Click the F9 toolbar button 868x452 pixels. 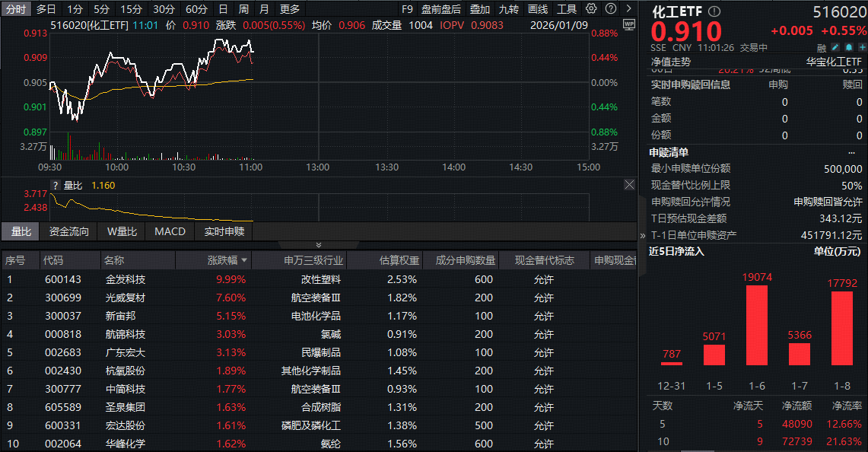point(408,8)
